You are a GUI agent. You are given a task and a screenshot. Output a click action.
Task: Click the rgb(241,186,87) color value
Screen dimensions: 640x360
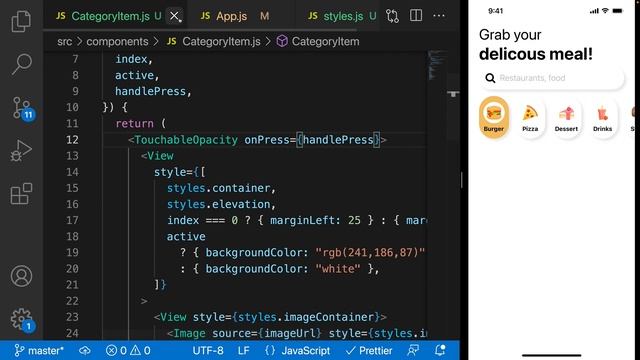370,252
